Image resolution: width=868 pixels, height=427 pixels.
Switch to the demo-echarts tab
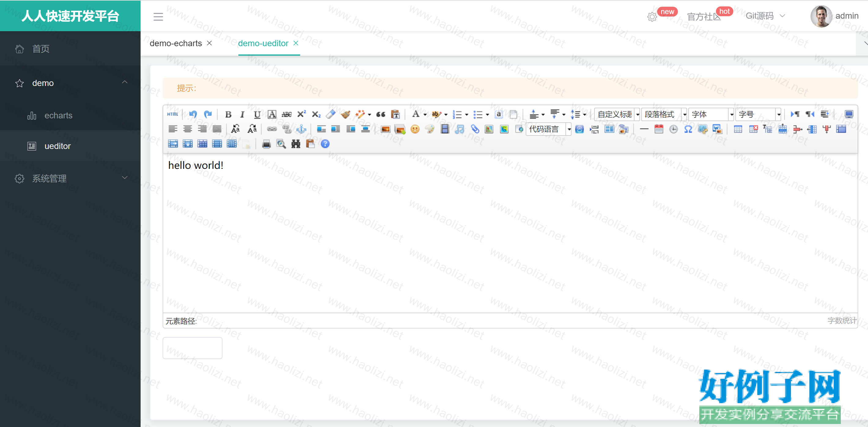(176, 43)
